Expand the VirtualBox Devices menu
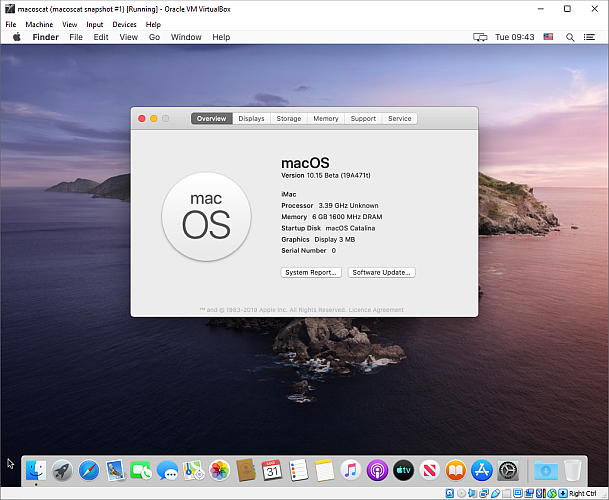The image size is (609, 500). click(x=124, y=24)
